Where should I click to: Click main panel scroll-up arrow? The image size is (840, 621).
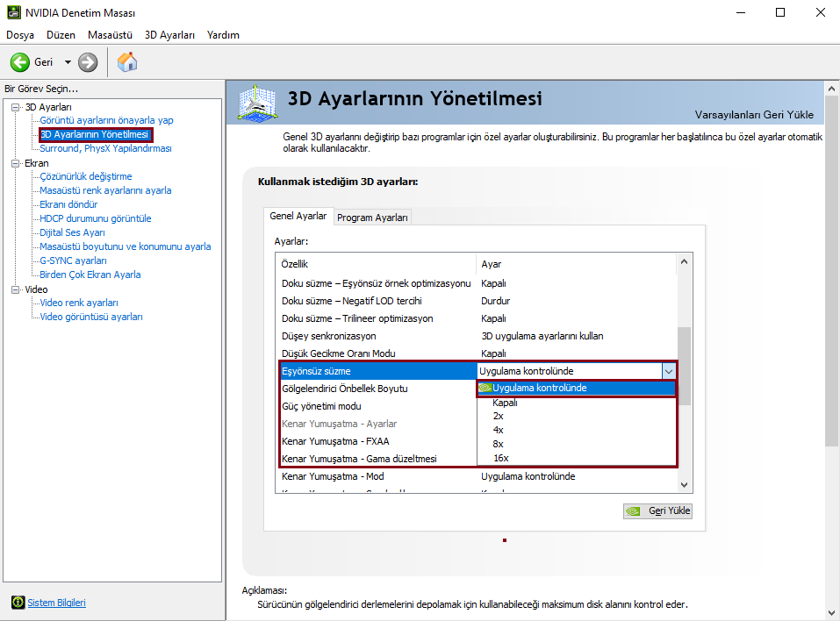tap(831, 89)
